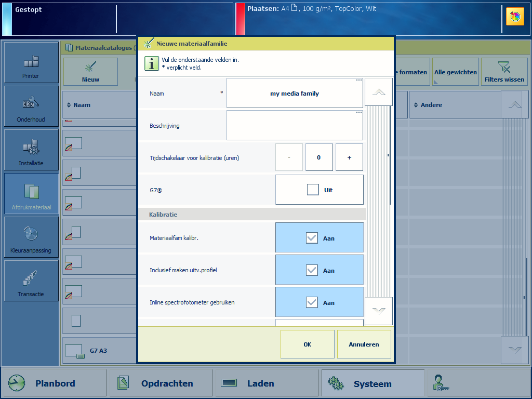
Task: Open the Installatie section
Action: click(31, 150)
